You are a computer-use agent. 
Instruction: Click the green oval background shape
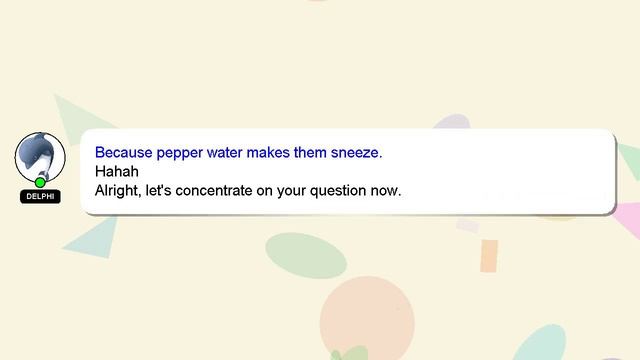[x=306, y=256]
